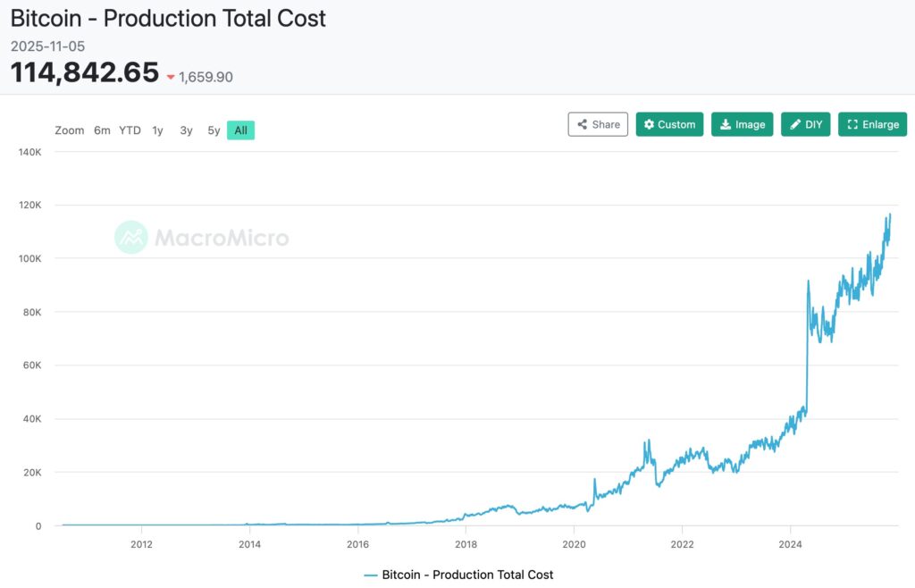The image size is (915, 588).
Task: Toggle the Bitcoin Production Total Cost legend series
Action: tap(467, 575)
